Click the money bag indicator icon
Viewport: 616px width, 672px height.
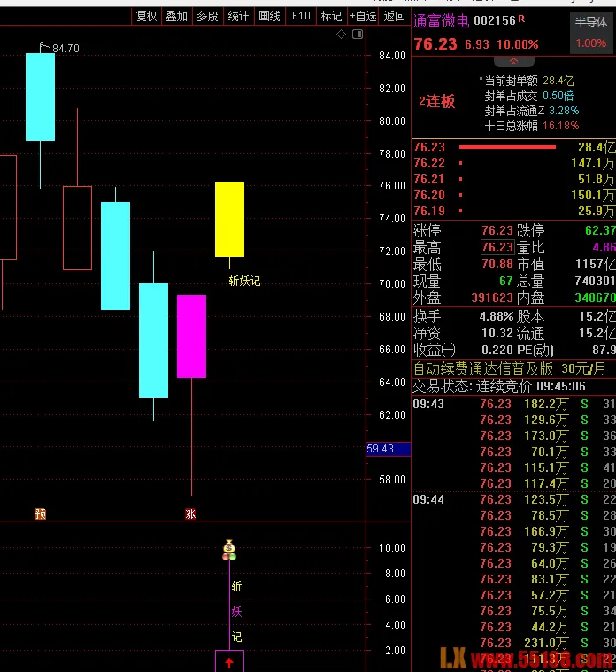pos(229,550)
